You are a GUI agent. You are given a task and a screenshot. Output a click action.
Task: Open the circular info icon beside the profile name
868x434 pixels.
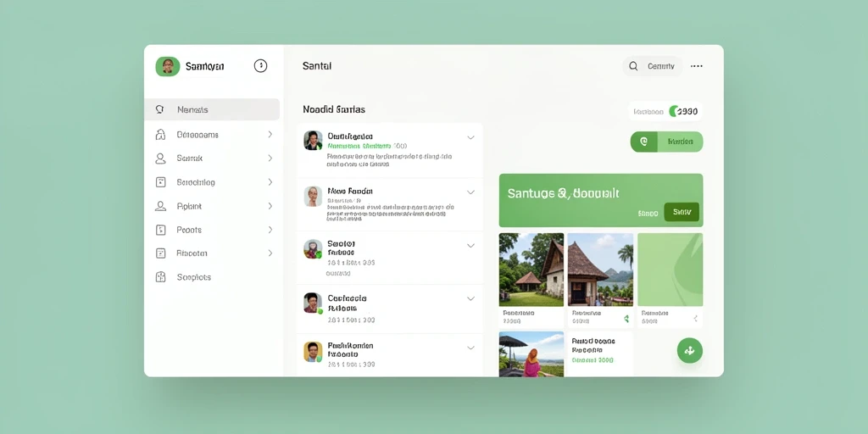261,66
